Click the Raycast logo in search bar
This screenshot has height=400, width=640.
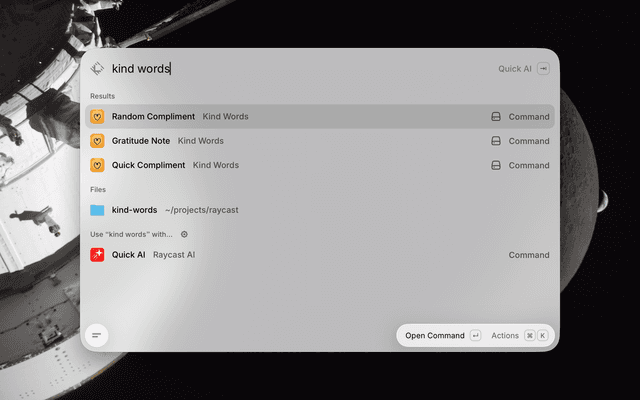coord(97,69)
